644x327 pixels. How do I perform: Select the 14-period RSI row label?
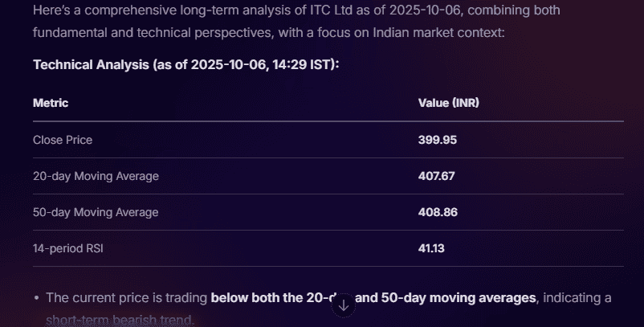coord(68,248)
